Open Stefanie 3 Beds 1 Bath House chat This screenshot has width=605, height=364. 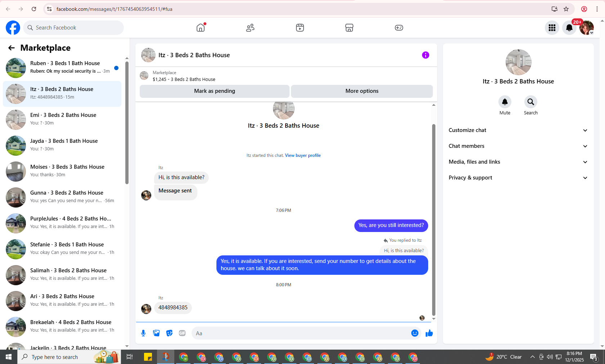pos(62,249)
